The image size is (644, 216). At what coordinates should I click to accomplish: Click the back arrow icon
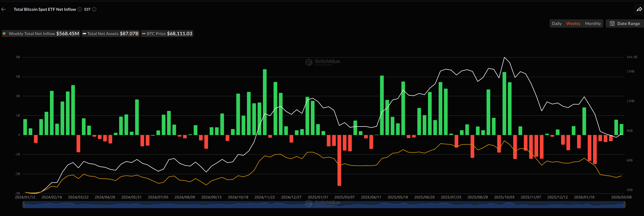click(4, 9)
